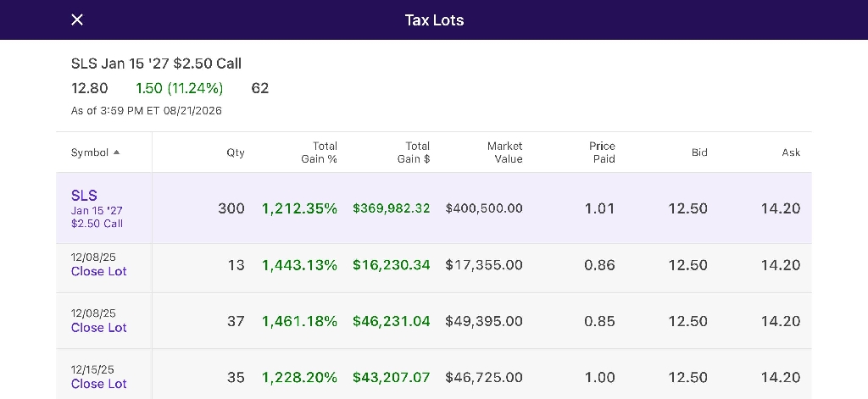Select the $17,355.00 market value lot row
Image resolution: width=868 pixels, height=399 pixels.
(434, 269)
